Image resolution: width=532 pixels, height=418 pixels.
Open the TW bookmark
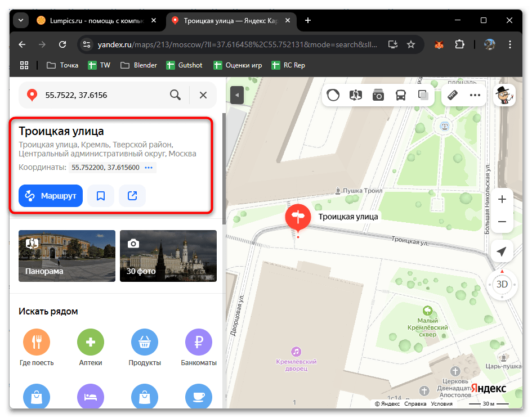[99, 65]
